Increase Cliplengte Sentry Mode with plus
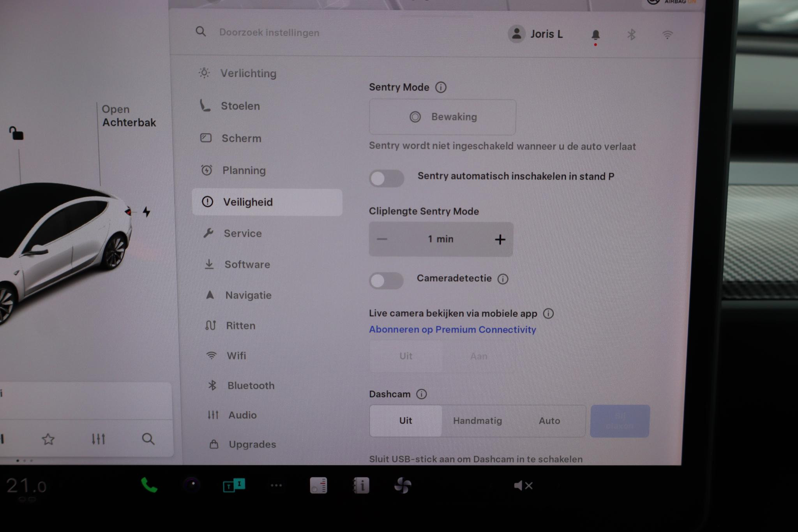 (x=500, y=239)
